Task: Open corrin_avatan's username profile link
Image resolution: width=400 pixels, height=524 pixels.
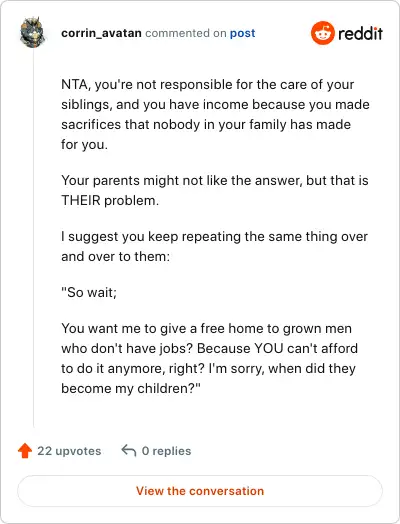Action: [101, 33]
